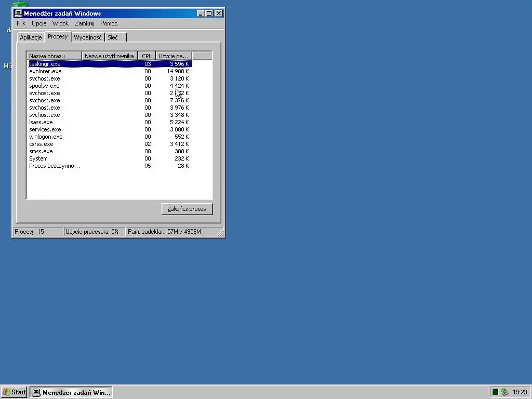Switch to the Aplikacje tab

31,37
